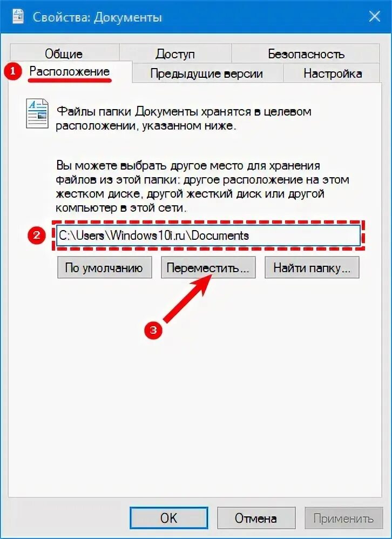Click the Свойства: Документы title text
The height and width of the screenshot is (539, 392).
[97, 17]
